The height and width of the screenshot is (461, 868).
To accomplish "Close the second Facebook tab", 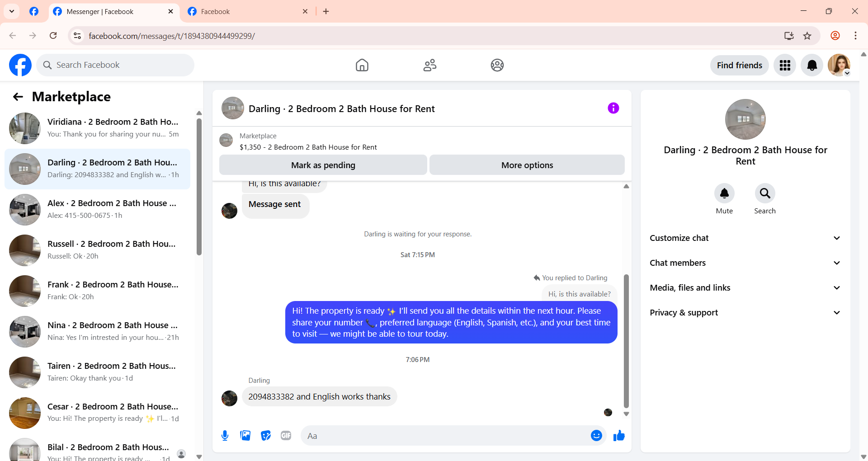I will point(305,12).
